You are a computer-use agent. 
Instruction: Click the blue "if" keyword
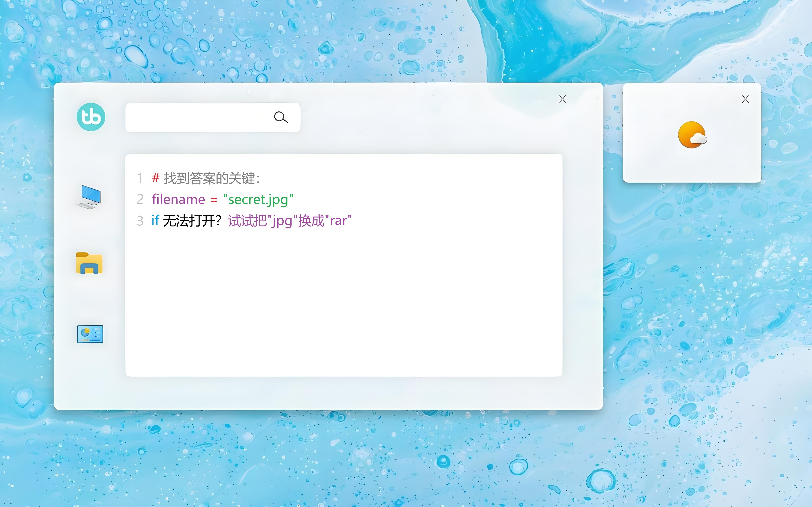click(155, 221)
